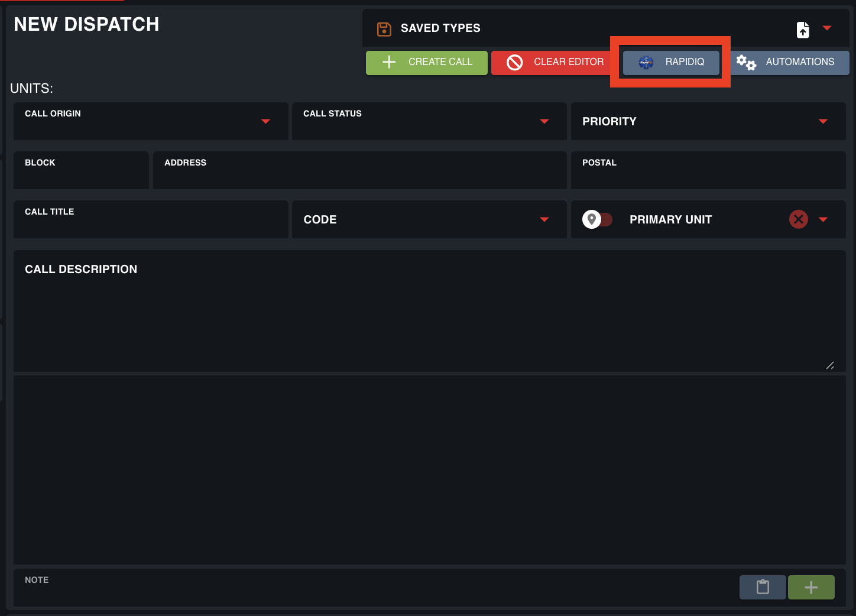Viewport: 856px width, 616px height.
Task: Click the file upload icon in Saved Types
Action: coord(803,30)
